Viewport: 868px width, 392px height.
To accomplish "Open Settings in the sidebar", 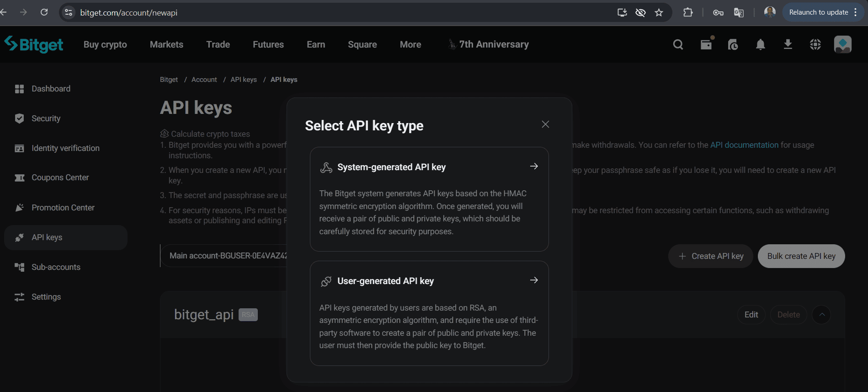I will [x=66, y=297].
